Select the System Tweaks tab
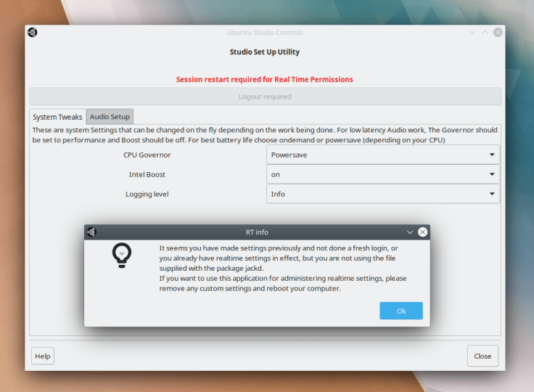Image resolution: width=534 pixels, height=392 pixels. point(57,117)
